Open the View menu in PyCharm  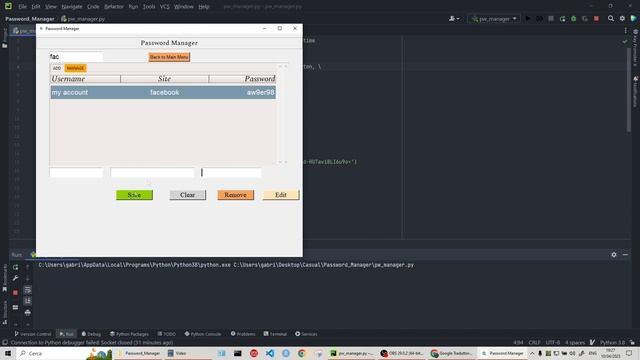pyautogui.click(x=51, y=7)
